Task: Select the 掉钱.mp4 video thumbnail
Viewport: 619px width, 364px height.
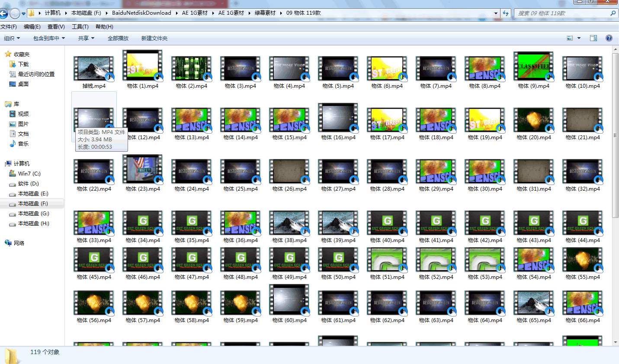Action: (x=93, y=68)
